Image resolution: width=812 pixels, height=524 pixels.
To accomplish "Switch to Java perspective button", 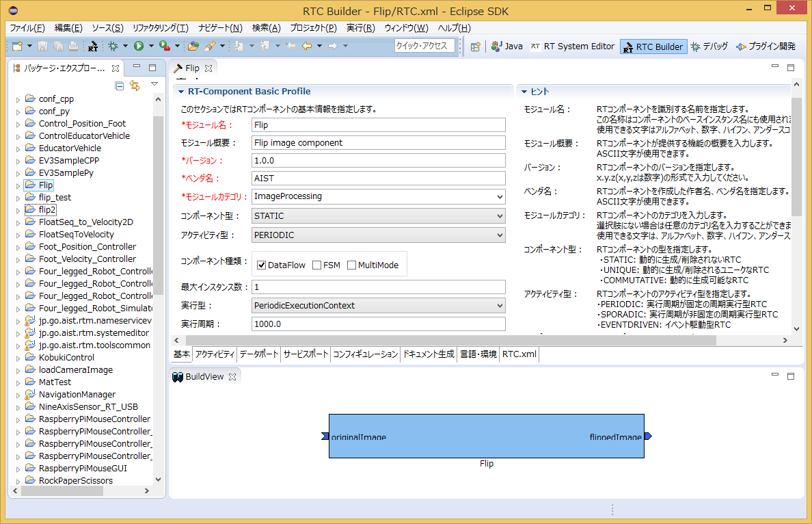I will tap(507, 46).
